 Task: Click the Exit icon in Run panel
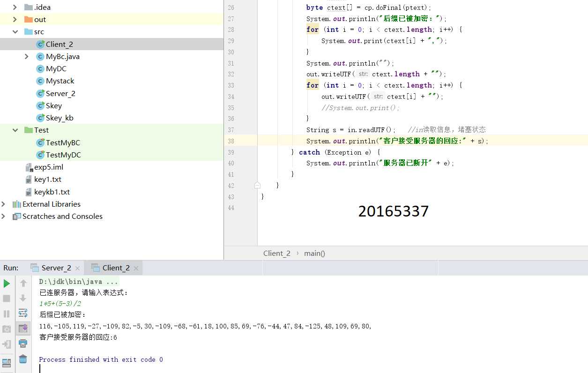7,344
